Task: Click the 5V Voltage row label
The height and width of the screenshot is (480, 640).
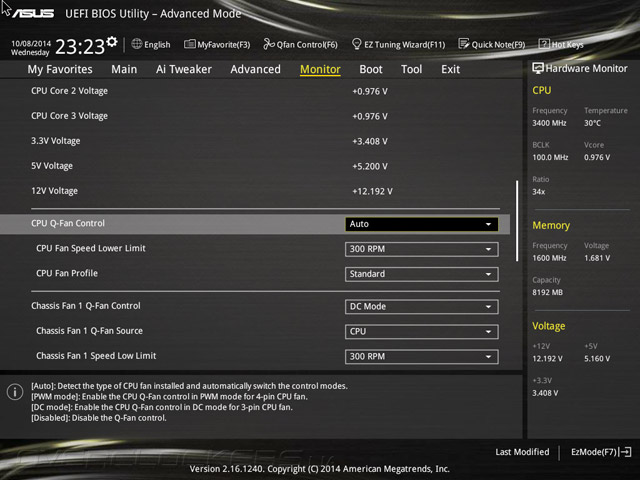Action: click(52, 166)
